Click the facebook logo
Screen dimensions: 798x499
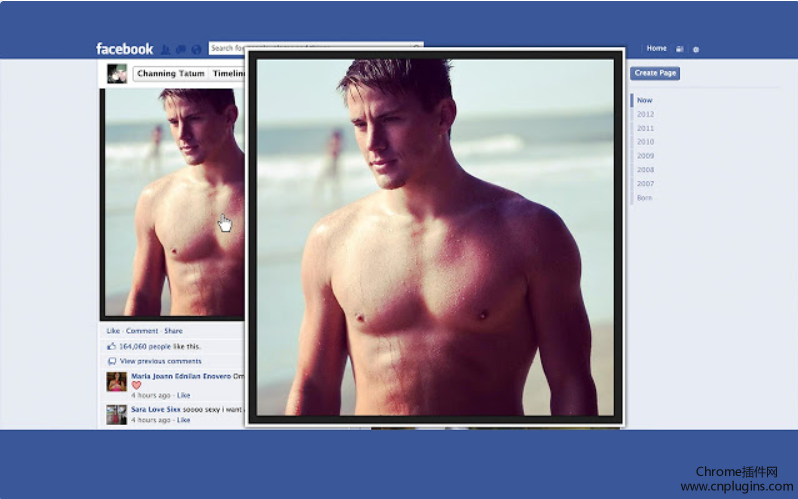124,49
